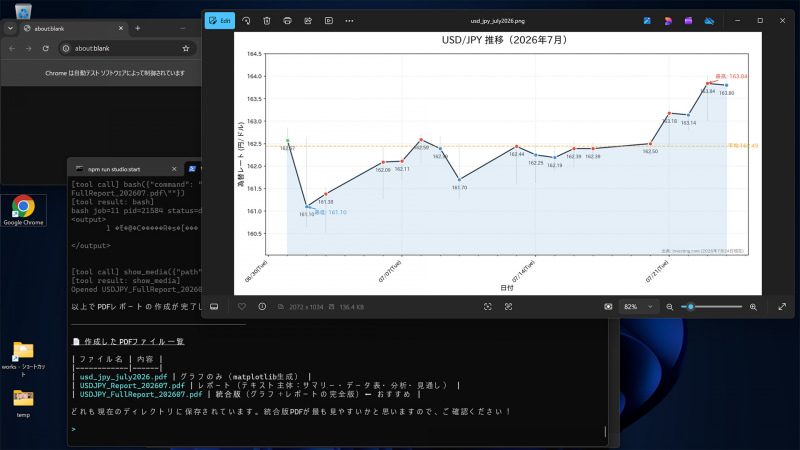Print the image from Photos toolbar
The height and width of the screenshot is (450, 800).
point(287,21)
